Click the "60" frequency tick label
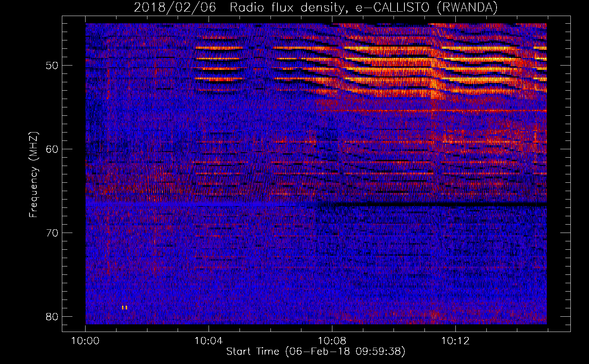The image size is (589, 364). click(x=52, y=150)
